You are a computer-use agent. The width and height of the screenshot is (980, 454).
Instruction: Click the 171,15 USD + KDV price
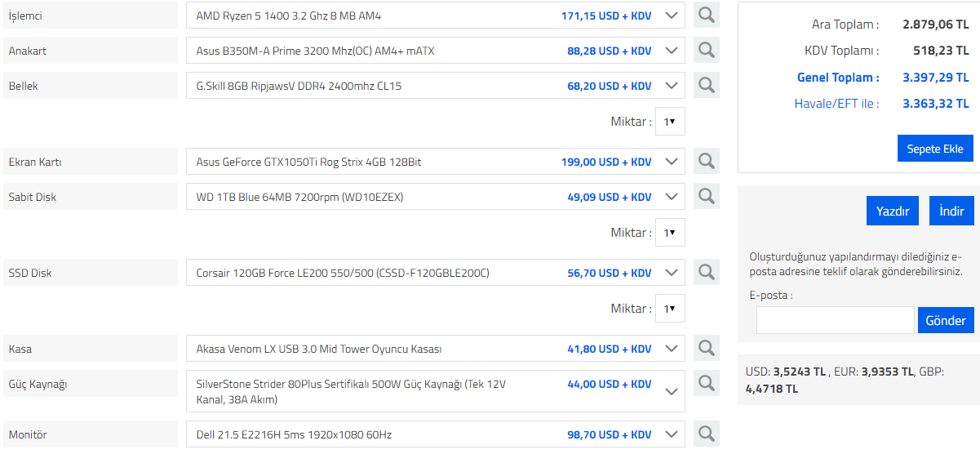tap(606, 16)
